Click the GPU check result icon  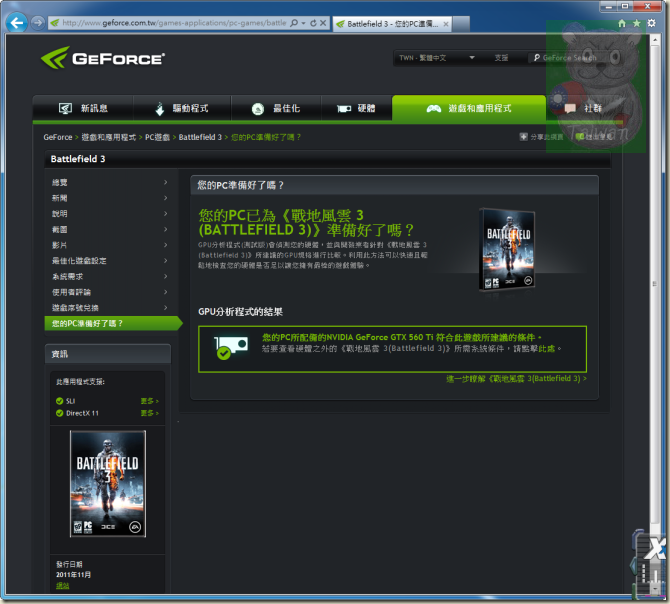pyautogui.click(x=231, y=348)
